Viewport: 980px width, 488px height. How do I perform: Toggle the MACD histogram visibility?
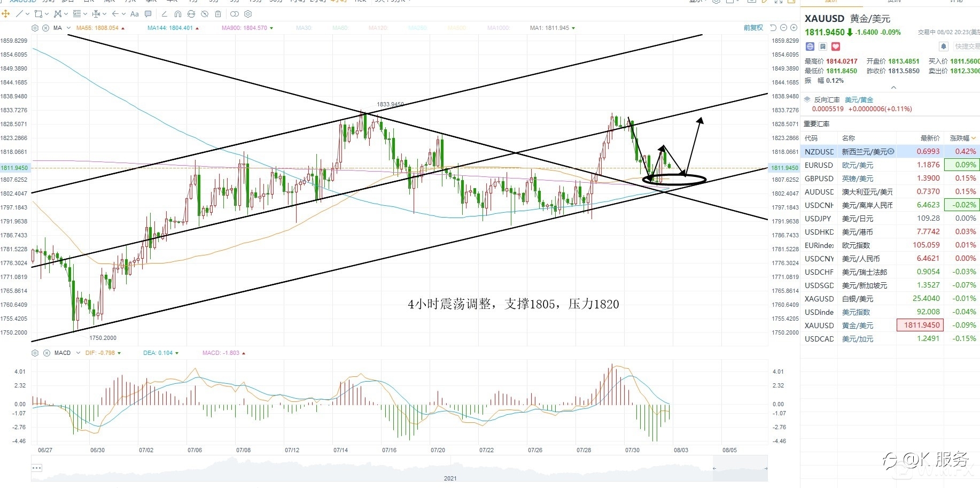224,353
